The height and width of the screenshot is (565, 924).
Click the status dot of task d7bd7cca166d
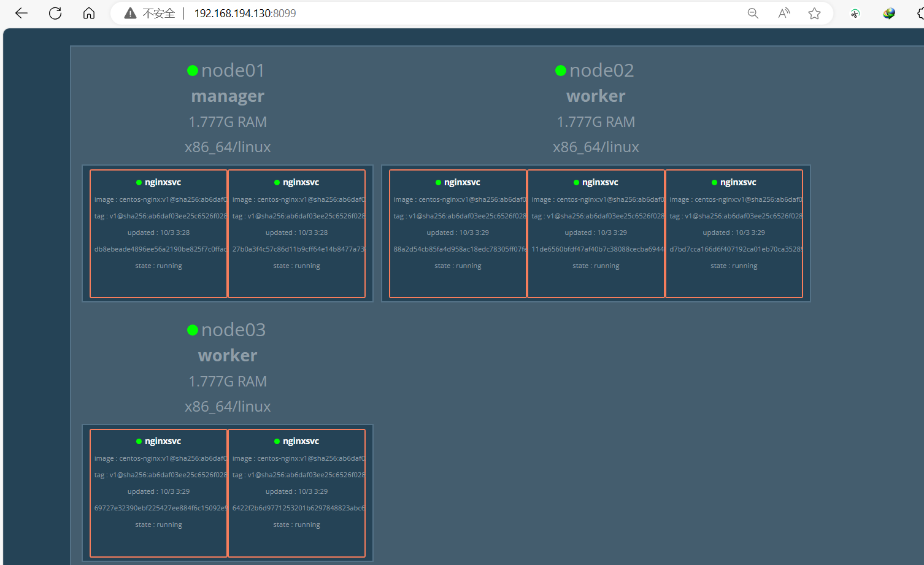point(714,182)
